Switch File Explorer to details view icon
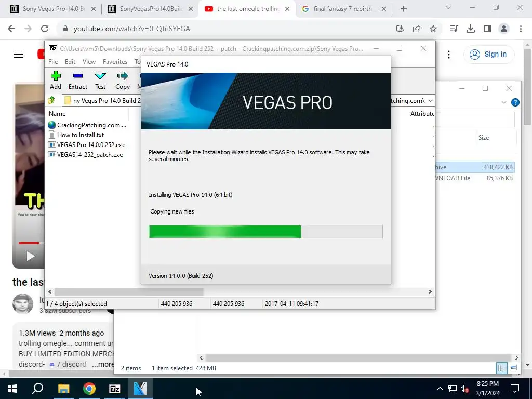The height and width of the screenshot is (399, 532). click(x=502, y=368)
